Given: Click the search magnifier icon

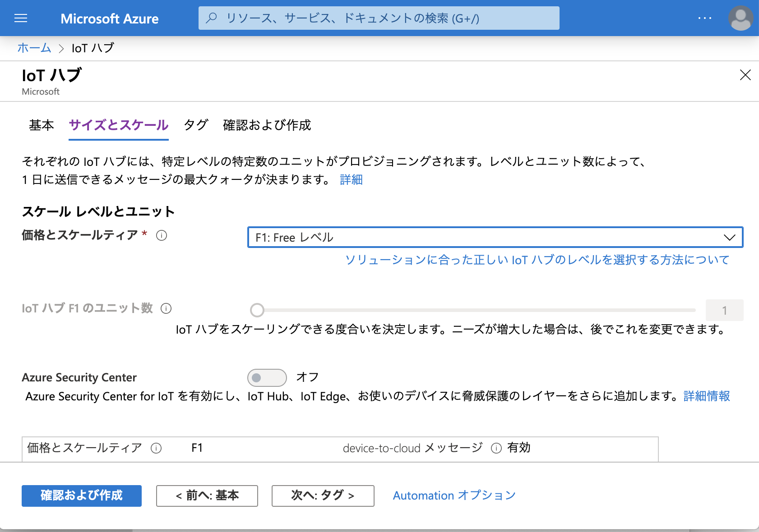Looking at the screenshot, I should [x=211, y=18].
